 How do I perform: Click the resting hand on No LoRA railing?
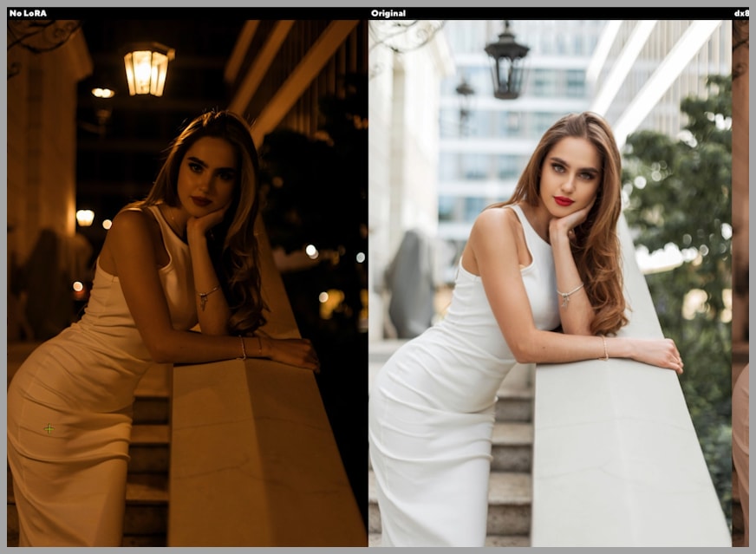point(293,351)
